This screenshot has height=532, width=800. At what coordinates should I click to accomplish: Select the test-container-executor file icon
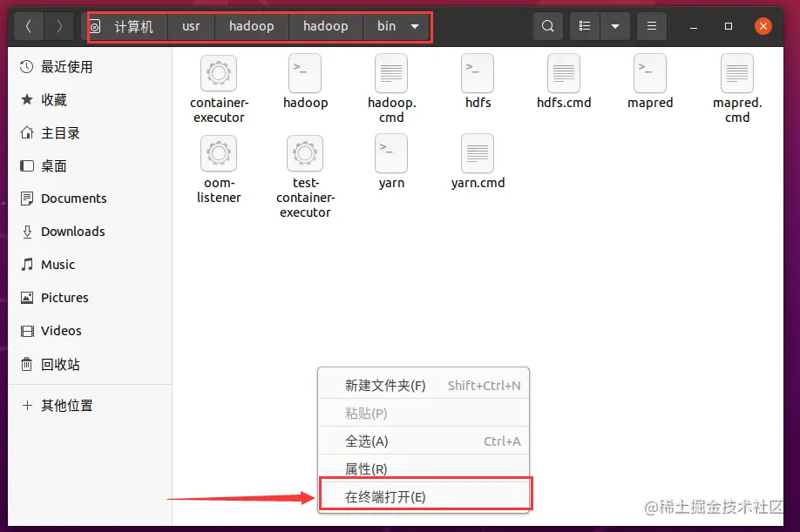(x=305, y=153)
